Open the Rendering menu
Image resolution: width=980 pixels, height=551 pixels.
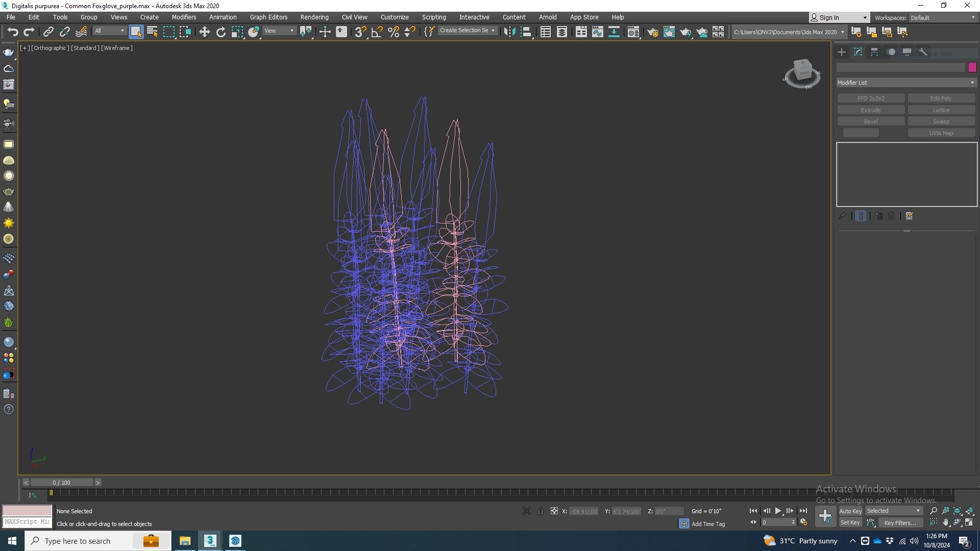click(x=314, y=17)
